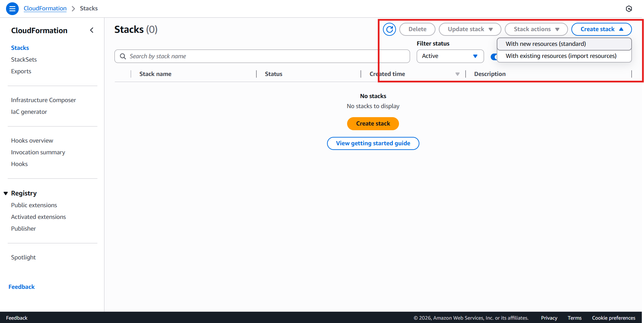Click the Stacks breadcrumb text

click(x=89, y=8)
